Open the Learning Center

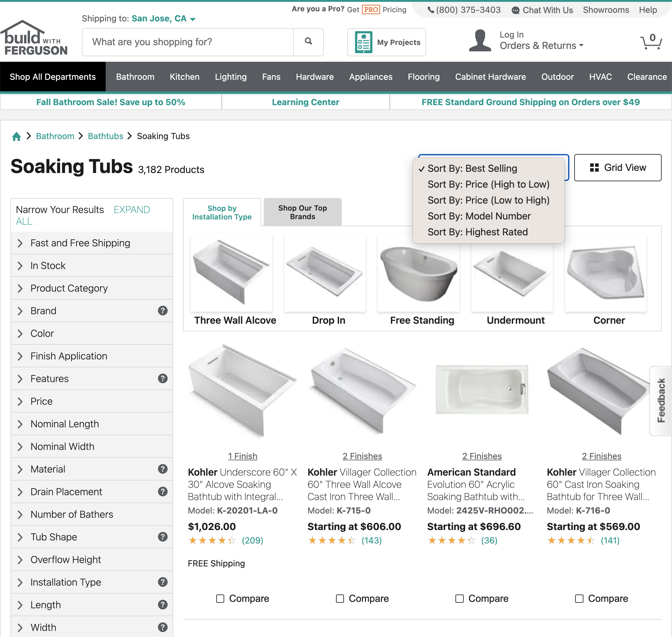(x=305, y=102)
